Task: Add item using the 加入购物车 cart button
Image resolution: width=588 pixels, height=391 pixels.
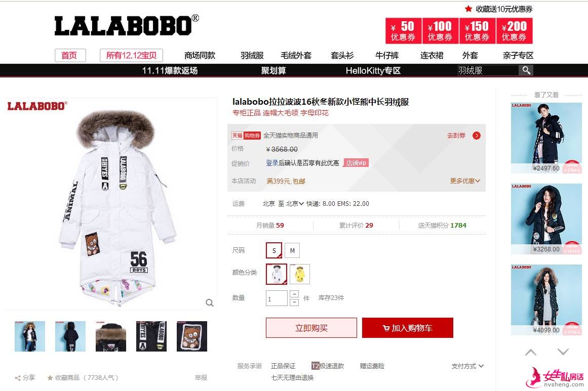Action: coord(408,328)
